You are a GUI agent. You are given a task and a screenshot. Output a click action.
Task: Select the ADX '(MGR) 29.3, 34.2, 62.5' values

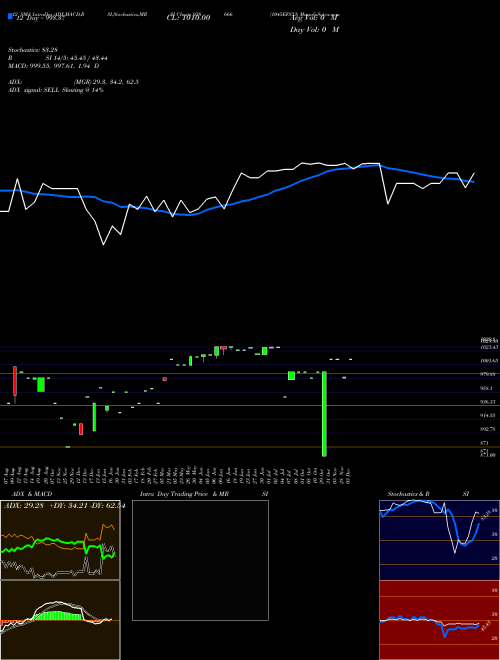pos(106,82)
